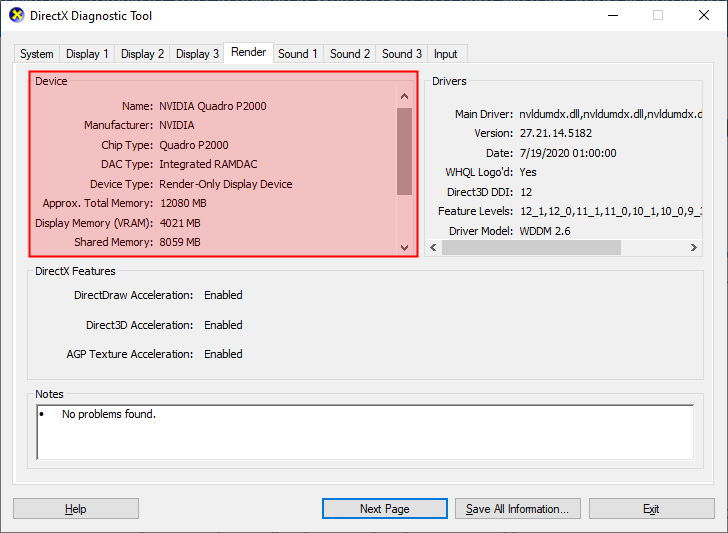Click the 'Approx. Total Memory:' label
728x533 pixels.
98,203
